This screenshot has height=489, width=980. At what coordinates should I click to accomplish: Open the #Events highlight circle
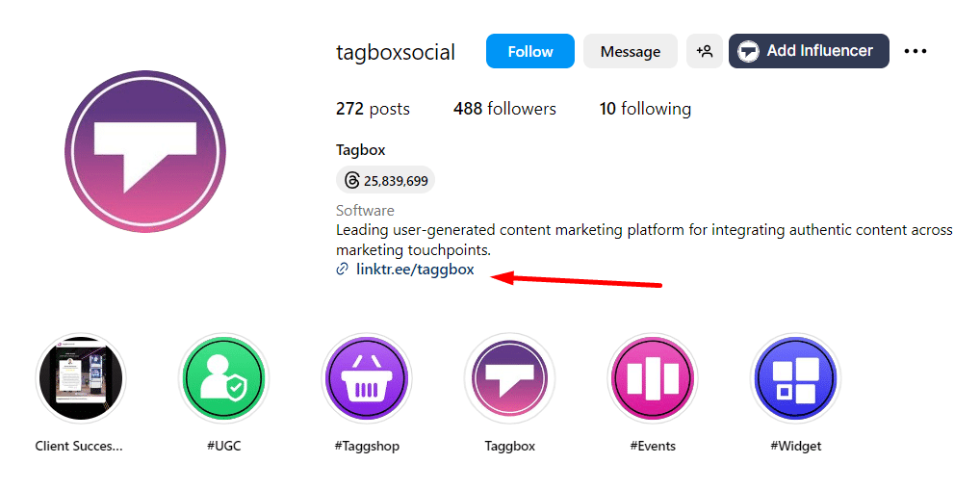[653, 379]
